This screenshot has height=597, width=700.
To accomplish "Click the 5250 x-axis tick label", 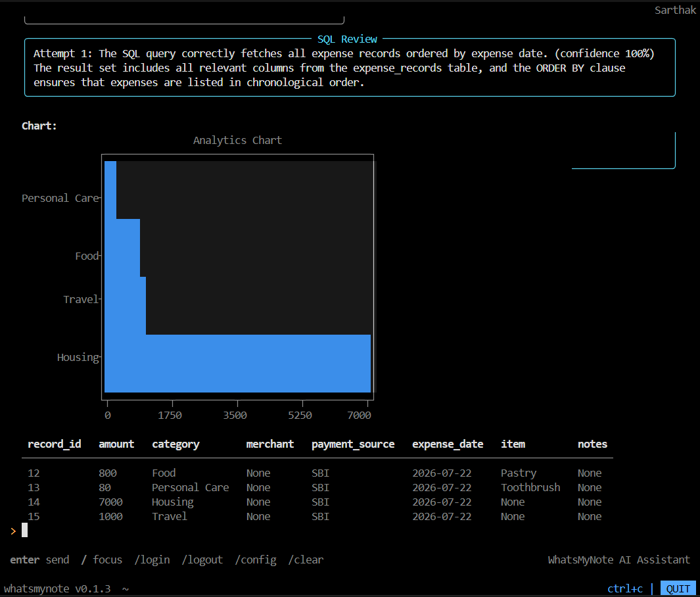I will pos(300,416).
